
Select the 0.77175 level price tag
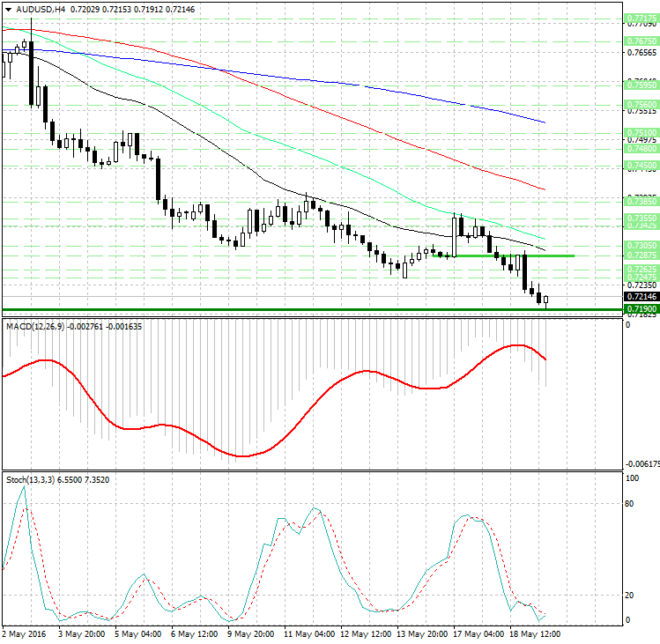[x=641, y=19]
